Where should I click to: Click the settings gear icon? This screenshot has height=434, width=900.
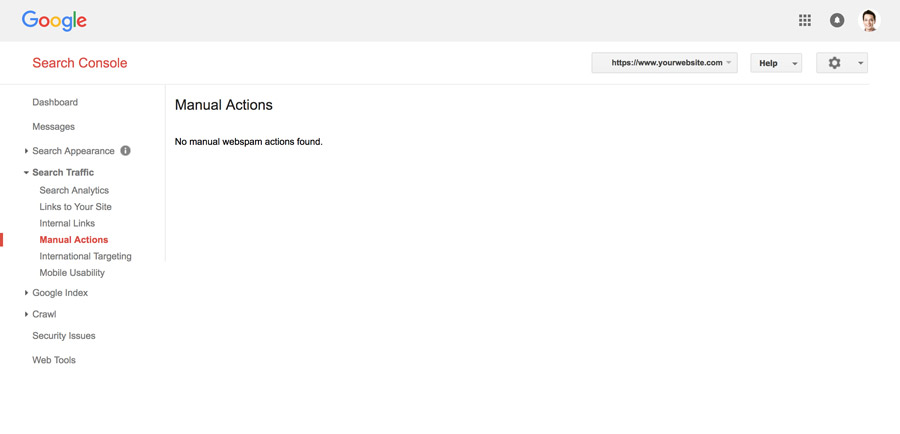(x=835, y=63)
